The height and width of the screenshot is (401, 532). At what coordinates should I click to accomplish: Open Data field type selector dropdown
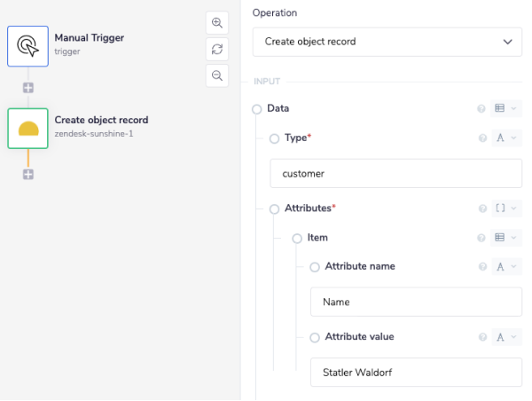click(505, 109)
